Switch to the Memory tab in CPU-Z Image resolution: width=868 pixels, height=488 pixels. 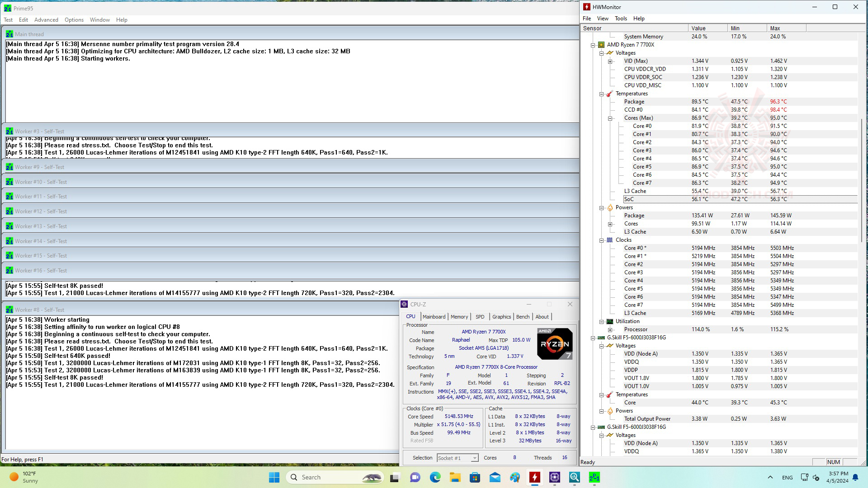(x=459, y=317)
